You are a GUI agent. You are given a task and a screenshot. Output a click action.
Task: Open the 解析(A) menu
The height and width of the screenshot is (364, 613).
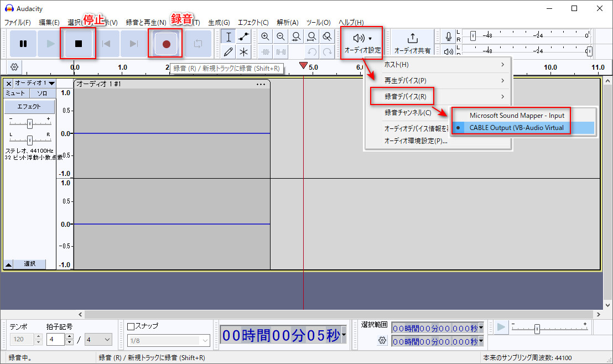click(x=288, y=23)
